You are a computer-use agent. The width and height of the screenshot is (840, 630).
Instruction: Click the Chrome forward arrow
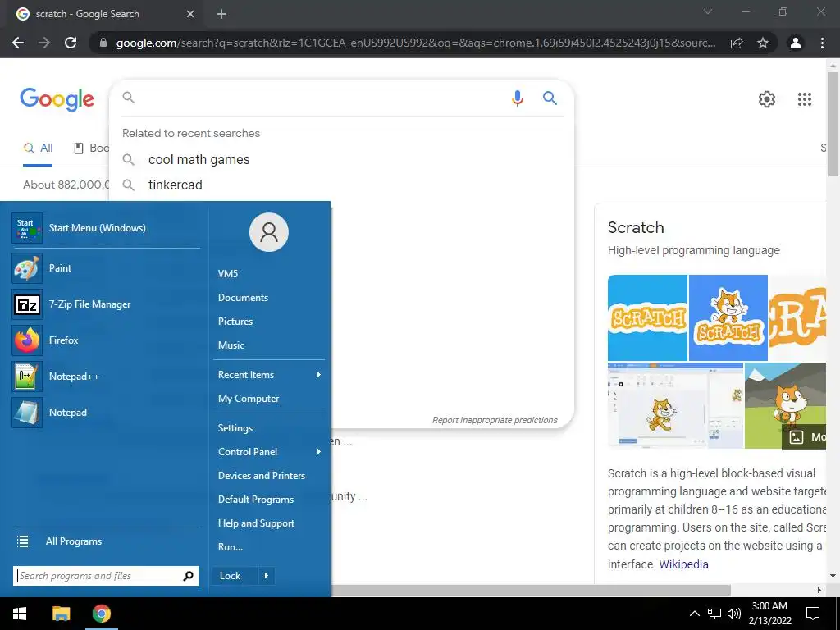(x=44, y=43)
